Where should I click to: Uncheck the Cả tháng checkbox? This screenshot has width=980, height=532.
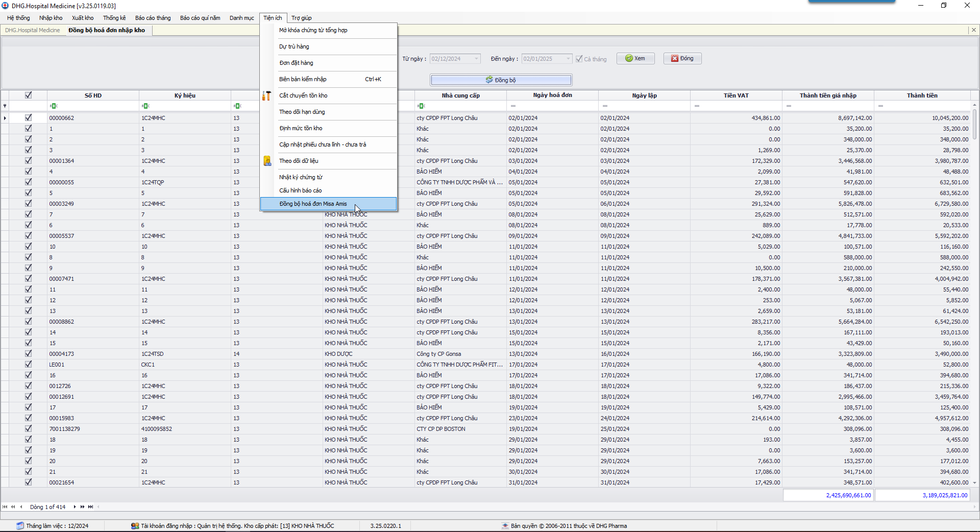coord(579,59)
